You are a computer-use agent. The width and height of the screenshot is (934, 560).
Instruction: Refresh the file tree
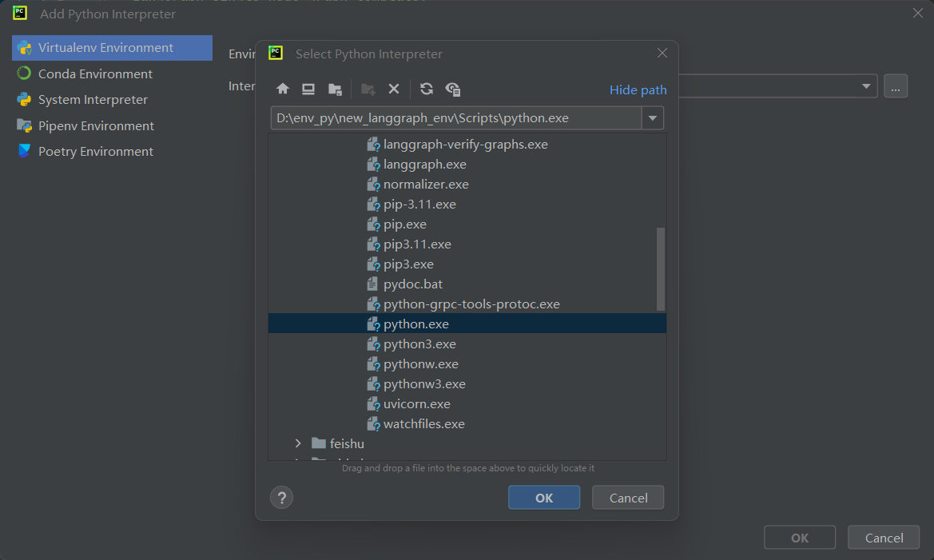(x=427, y=89)
